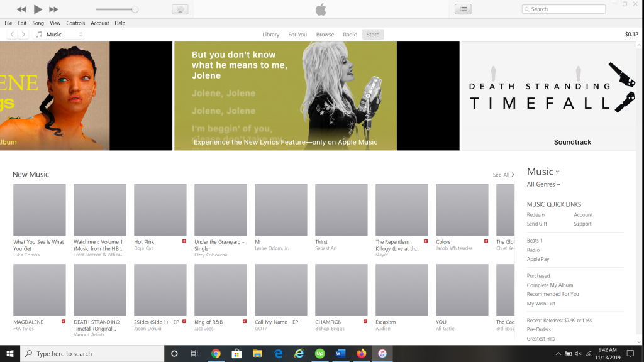Click See All for New Music

click(503, 175)
